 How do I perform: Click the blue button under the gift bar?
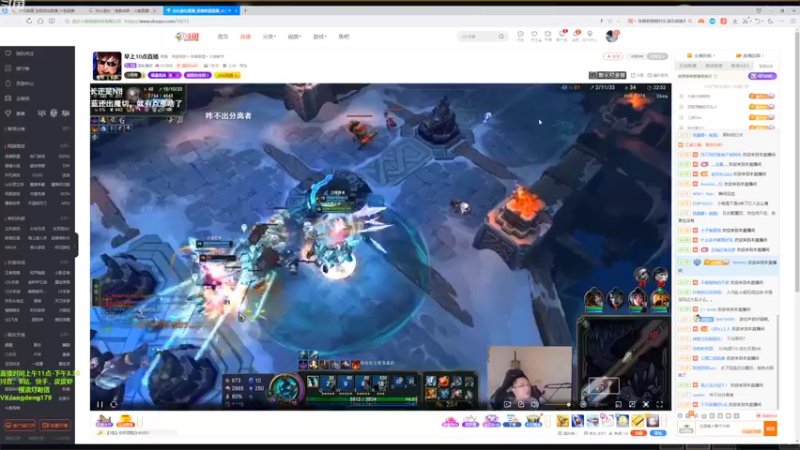pyautogui.click(x=658, y=433)
